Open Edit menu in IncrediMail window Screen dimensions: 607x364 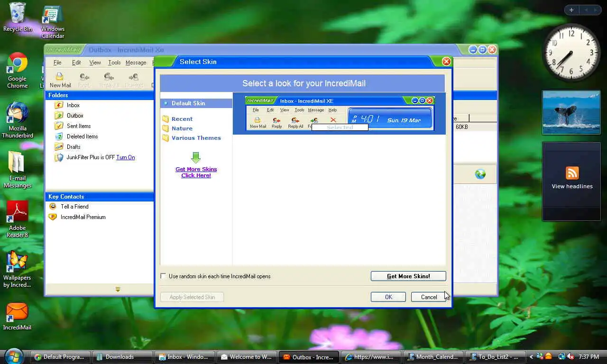[x=76, y=63]
